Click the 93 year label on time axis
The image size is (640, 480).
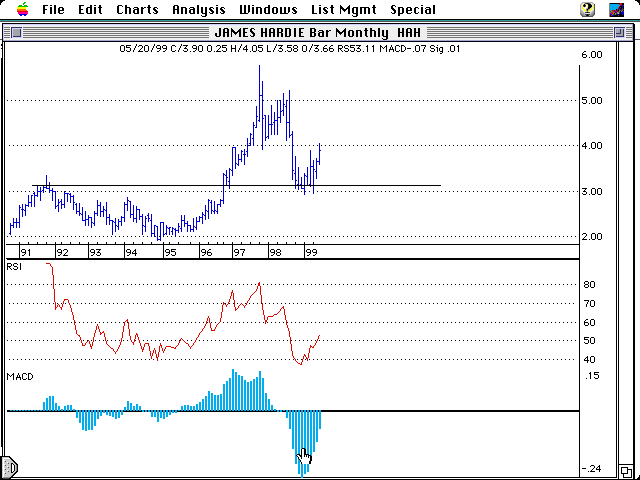point(95,253)
